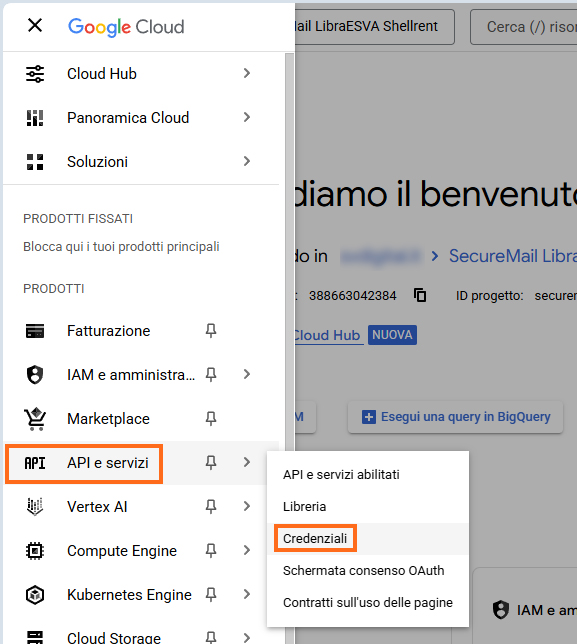Open Schermata consenso OAuth
Image resolution: width=577 pixels, height=644 pixels.
pyautogui.click(x=368, y=571)
